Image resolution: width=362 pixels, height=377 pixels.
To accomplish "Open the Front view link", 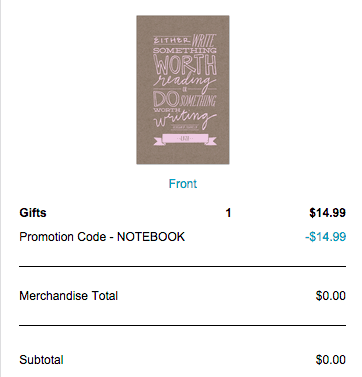I will click(x=183, y=184).
